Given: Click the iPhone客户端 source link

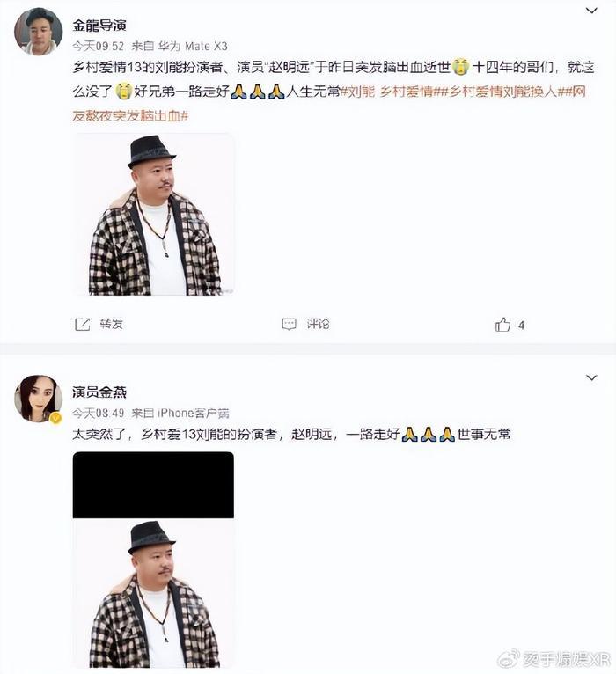Looking at the screenshot, I should tap(194, 413).
